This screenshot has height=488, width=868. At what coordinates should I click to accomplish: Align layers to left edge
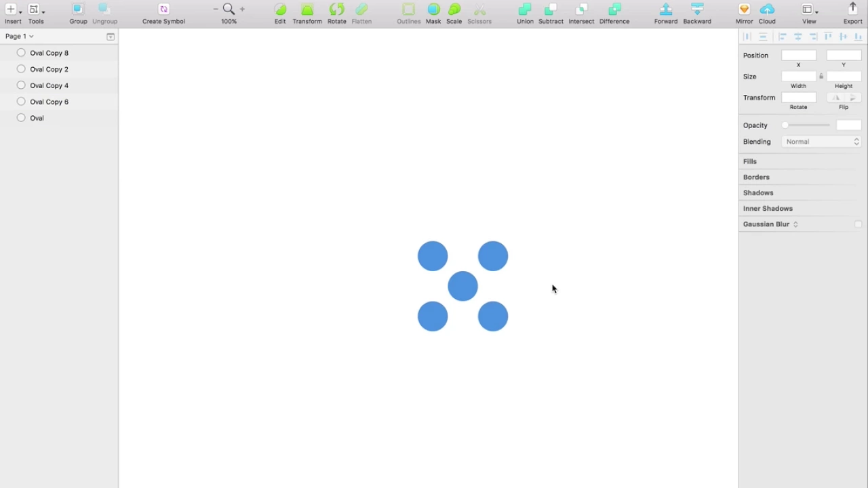point(783,37)
